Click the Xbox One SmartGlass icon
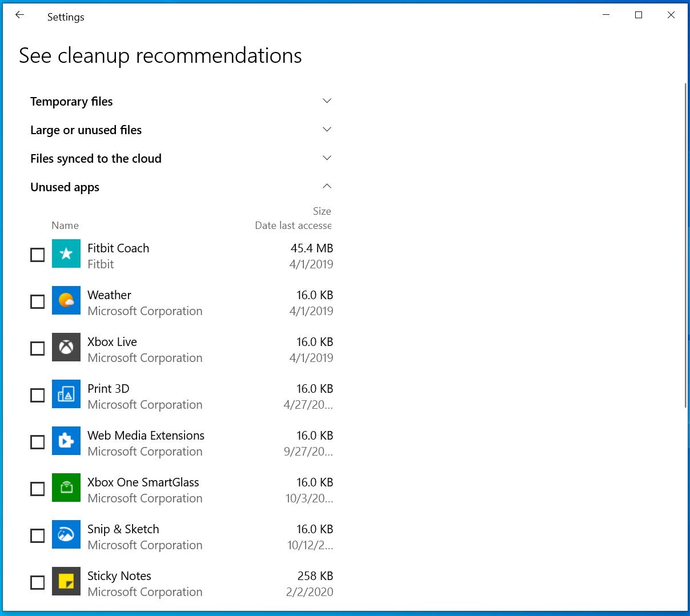 (x=66, y=488)
